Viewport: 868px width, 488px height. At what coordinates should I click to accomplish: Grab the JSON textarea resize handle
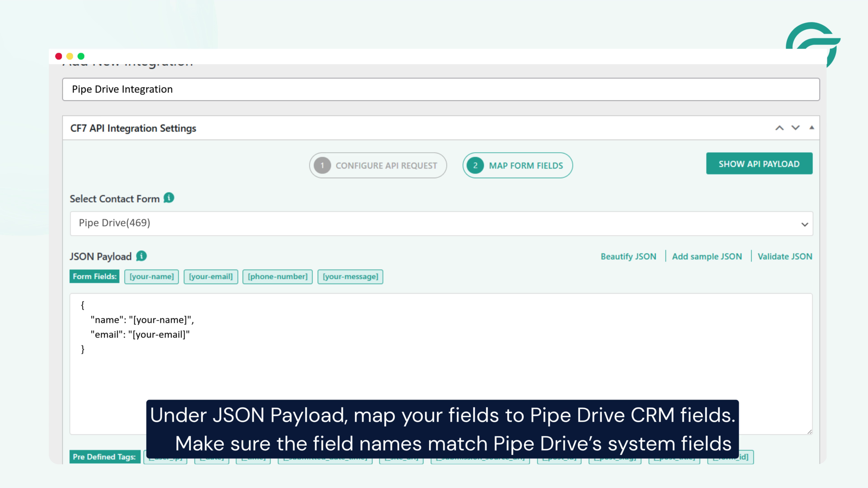coord(809,431)
